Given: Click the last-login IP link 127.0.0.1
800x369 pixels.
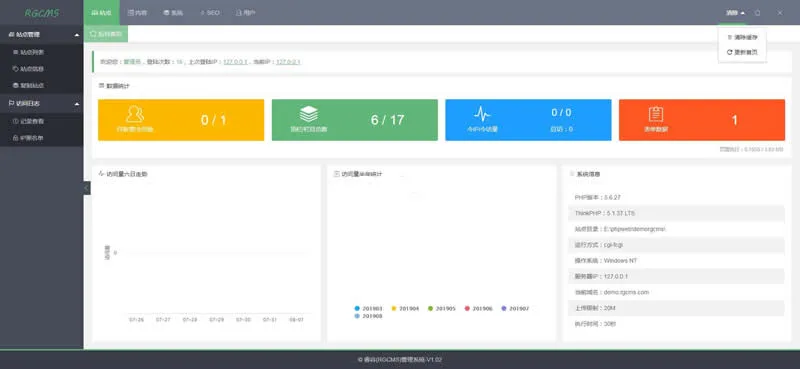Looking at the screenshot, I should pos(236,62).
